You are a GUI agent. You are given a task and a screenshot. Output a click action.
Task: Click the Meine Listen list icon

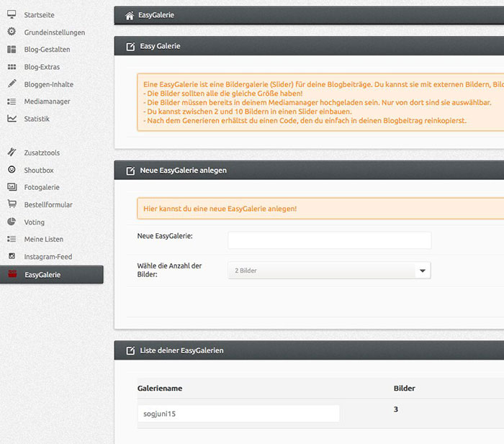pyautogui.click(x=12, y=239)
